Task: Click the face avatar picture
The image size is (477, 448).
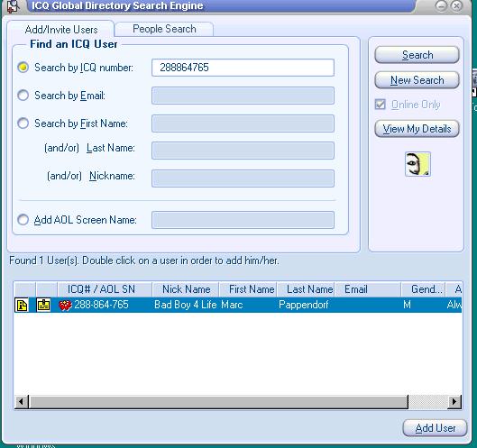Action: [417, 164]
